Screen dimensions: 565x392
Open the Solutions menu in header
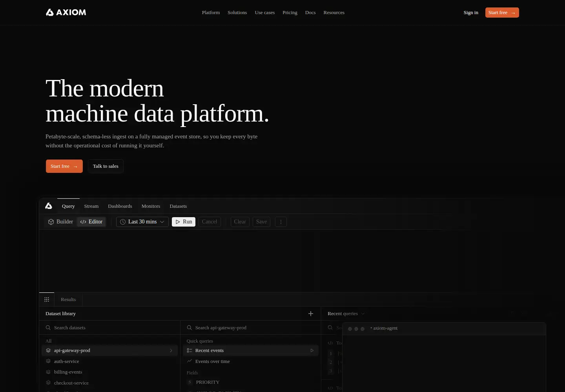(x=237, y=13)
